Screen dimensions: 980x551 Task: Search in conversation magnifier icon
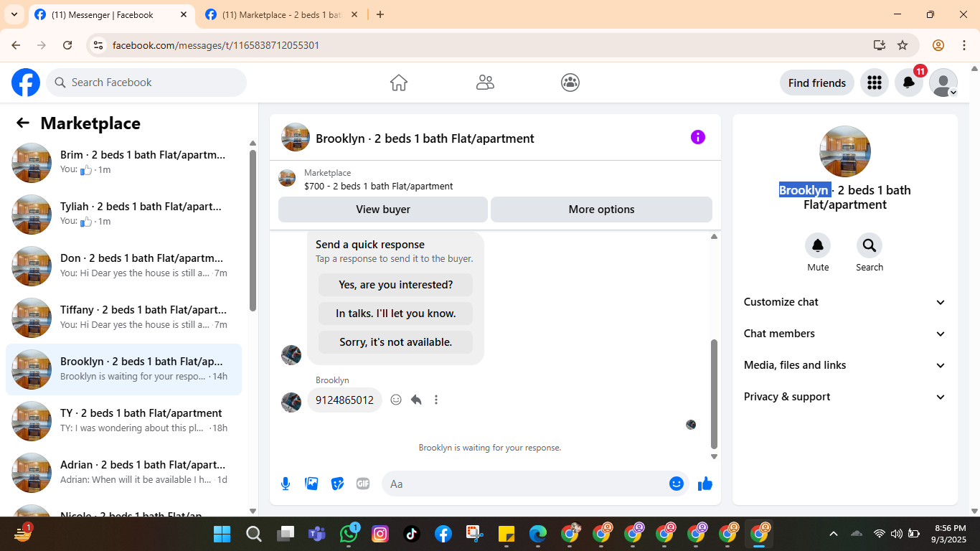coord(870,245)
